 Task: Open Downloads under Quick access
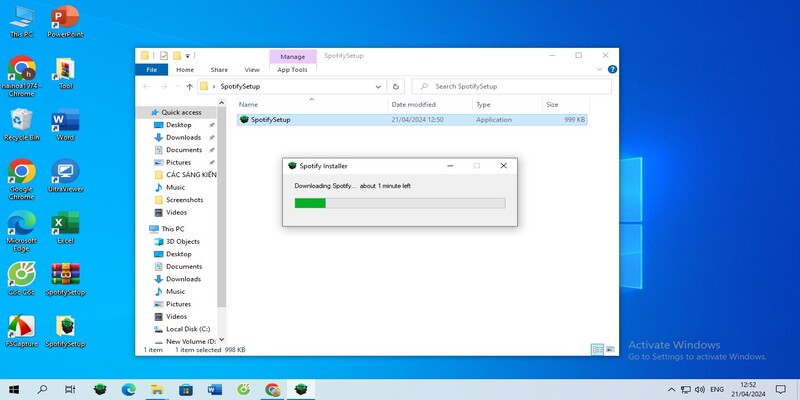(184, 137)
